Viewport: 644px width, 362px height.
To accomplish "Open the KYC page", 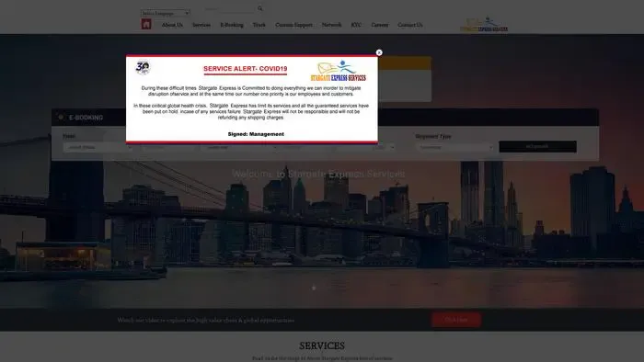I will click(x=356, y=25).
